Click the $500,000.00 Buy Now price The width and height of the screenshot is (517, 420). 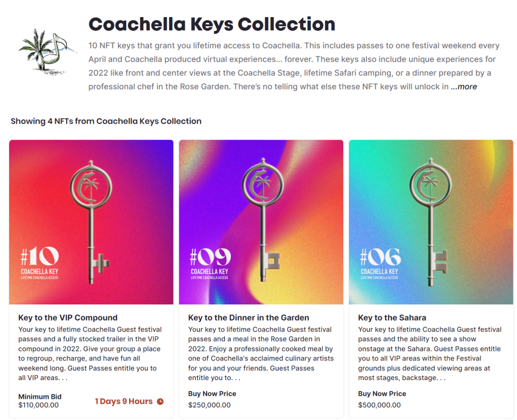[379, 405]
